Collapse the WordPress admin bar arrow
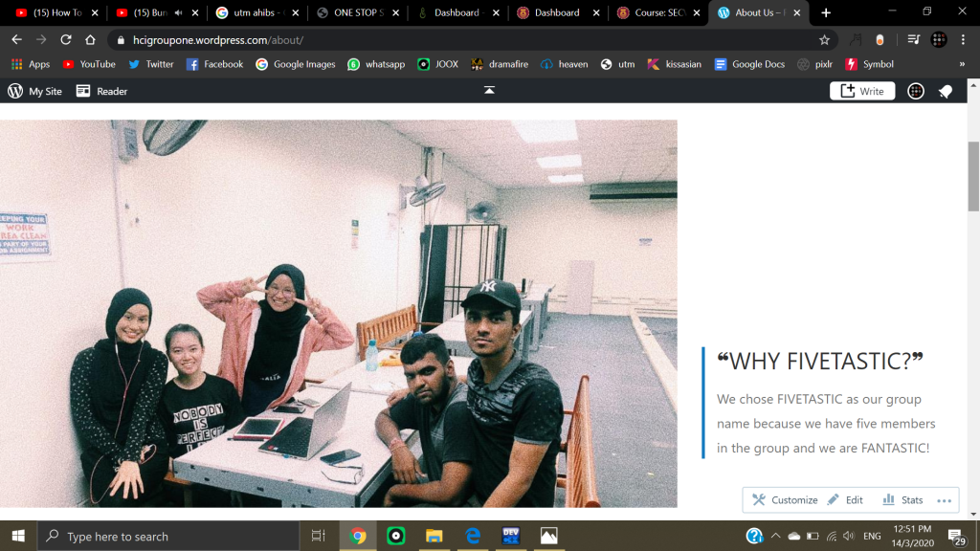This screenshot has width=980, height=551. click(x=489, y=90)
